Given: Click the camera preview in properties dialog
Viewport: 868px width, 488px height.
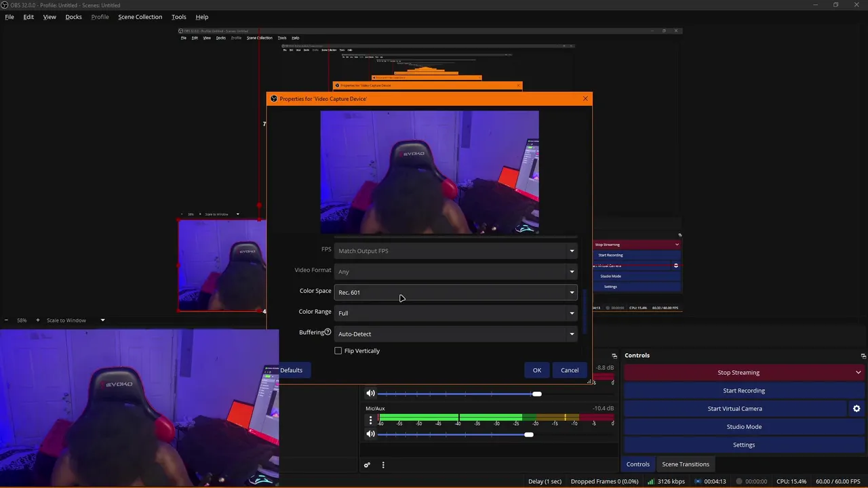Looking at the screenshot, I should coord(429,172).
